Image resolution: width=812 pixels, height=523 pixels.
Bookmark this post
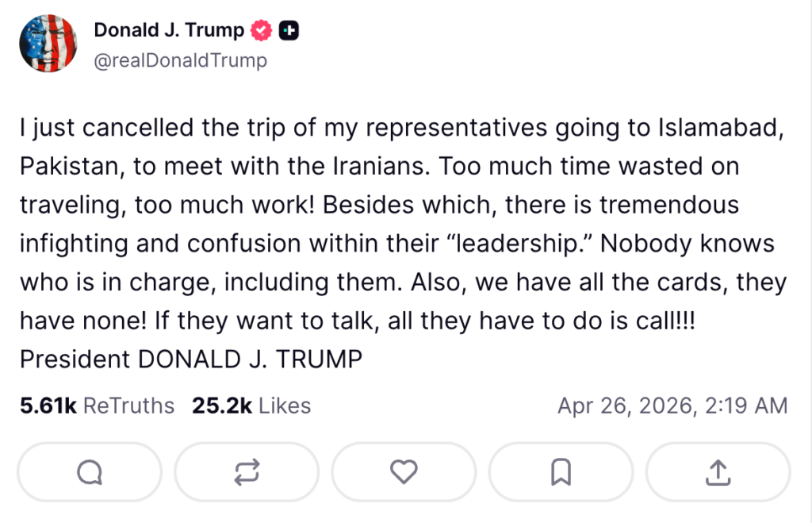(x=561, y=473)
